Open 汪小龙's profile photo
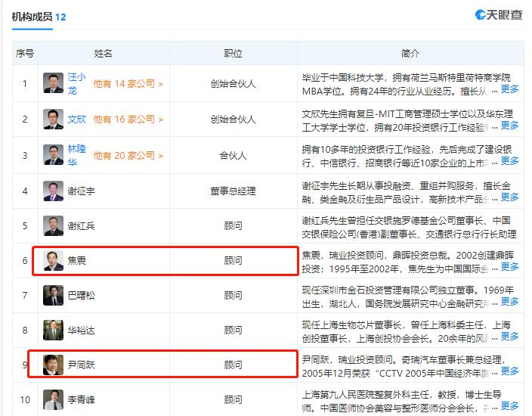Image resolution: width=532 pixels, height=416 pixels. [x=53, y=83]
